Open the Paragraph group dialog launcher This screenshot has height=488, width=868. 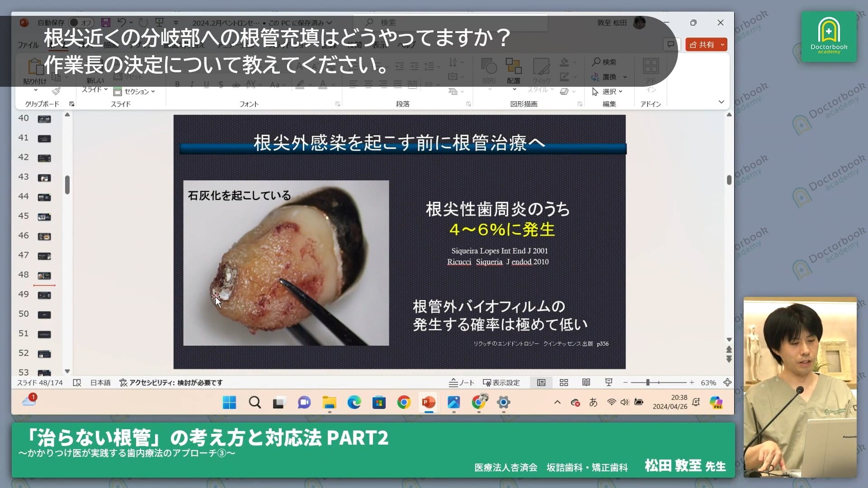468,104
